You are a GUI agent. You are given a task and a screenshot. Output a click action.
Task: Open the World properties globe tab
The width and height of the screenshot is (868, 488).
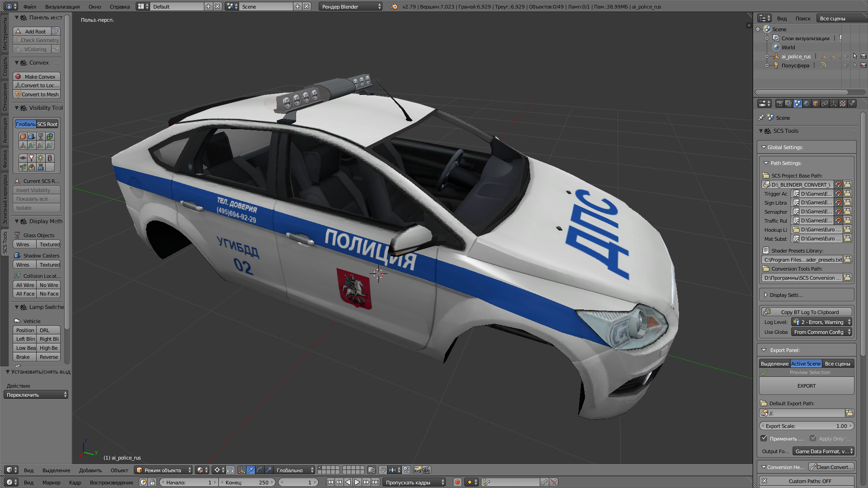click(807, 103)
